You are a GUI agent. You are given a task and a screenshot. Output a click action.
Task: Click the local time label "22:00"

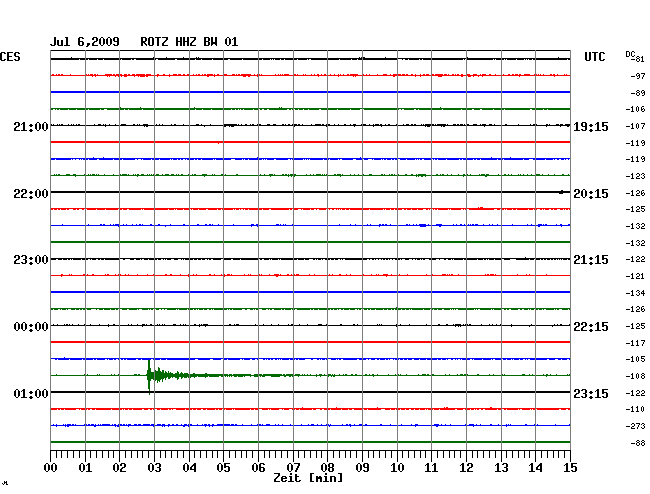[31, 194]
